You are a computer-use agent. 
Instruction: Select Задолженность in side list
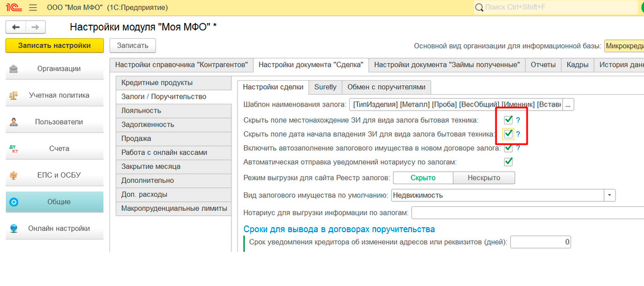coord(173,124)
